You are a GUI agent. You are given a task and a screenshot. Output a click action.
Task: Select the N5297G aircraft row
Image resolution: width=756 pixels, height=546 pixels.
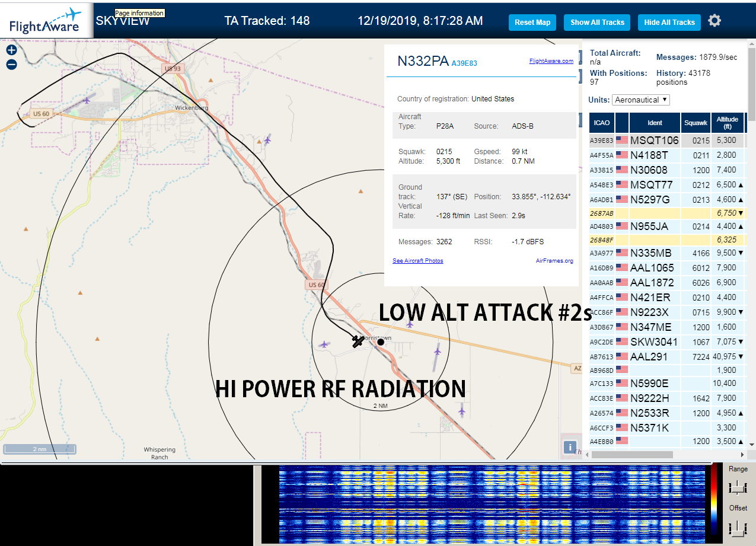point(667,200)
